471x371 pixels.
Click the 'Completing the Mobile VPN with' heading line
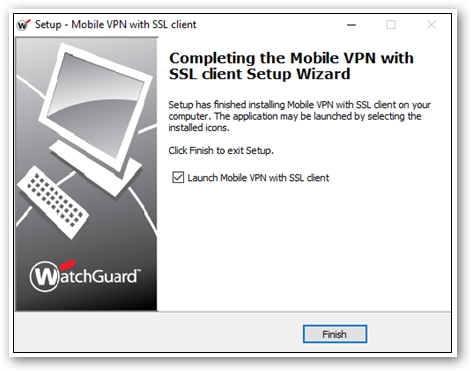pos(292,58)
